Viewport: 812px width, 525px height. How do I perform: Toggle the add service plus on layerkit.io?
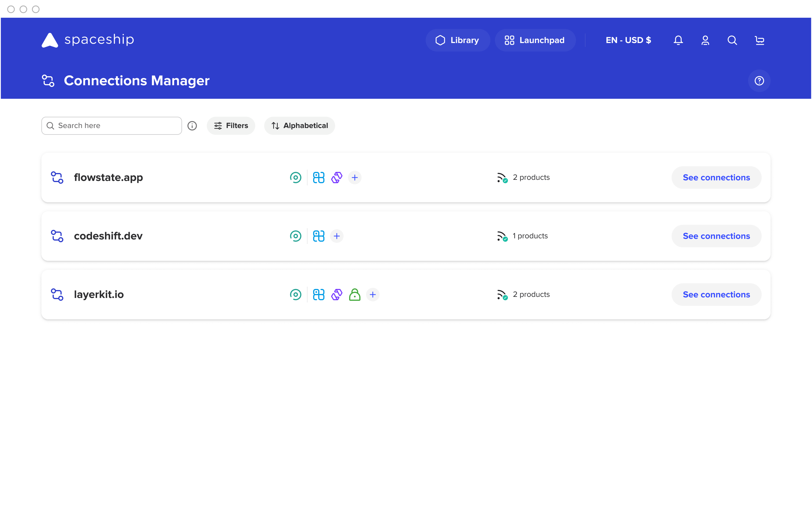pos(373,294)
